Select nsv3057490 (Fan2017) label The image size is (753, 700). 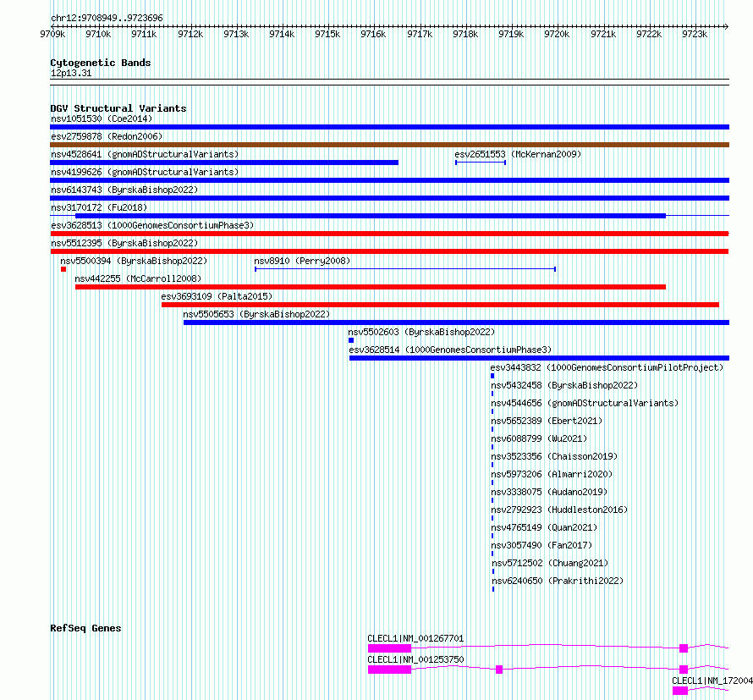pyautogui.click(x=541, y=545)
